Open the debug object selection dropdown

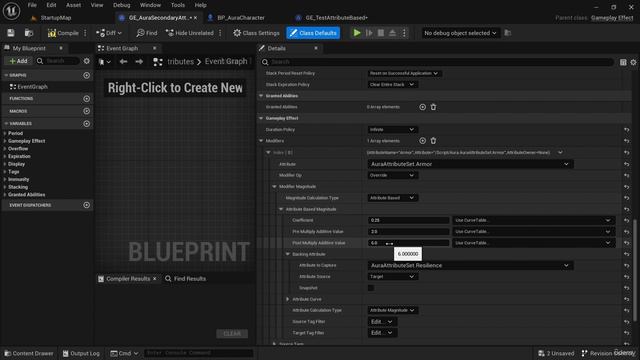(460, 33)
